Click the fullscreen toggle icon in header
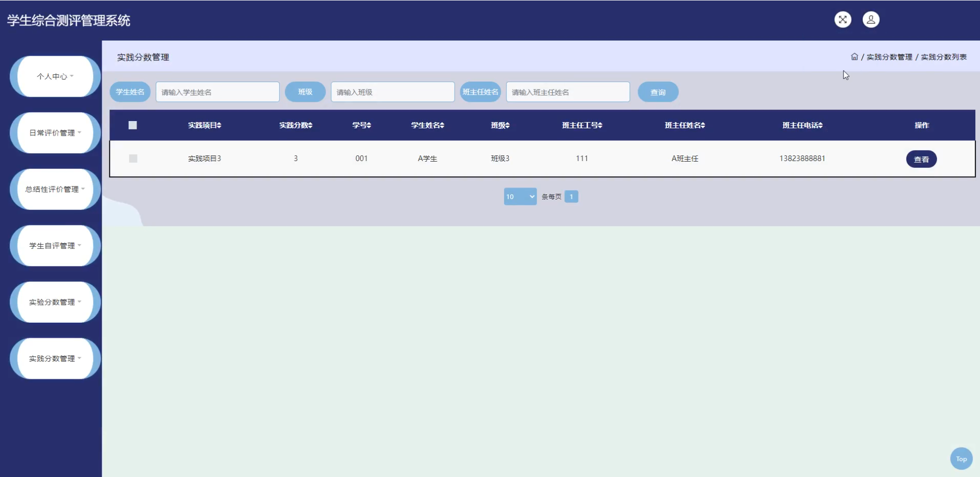Screen dimensions: 980x477 [x=842, y=20]
